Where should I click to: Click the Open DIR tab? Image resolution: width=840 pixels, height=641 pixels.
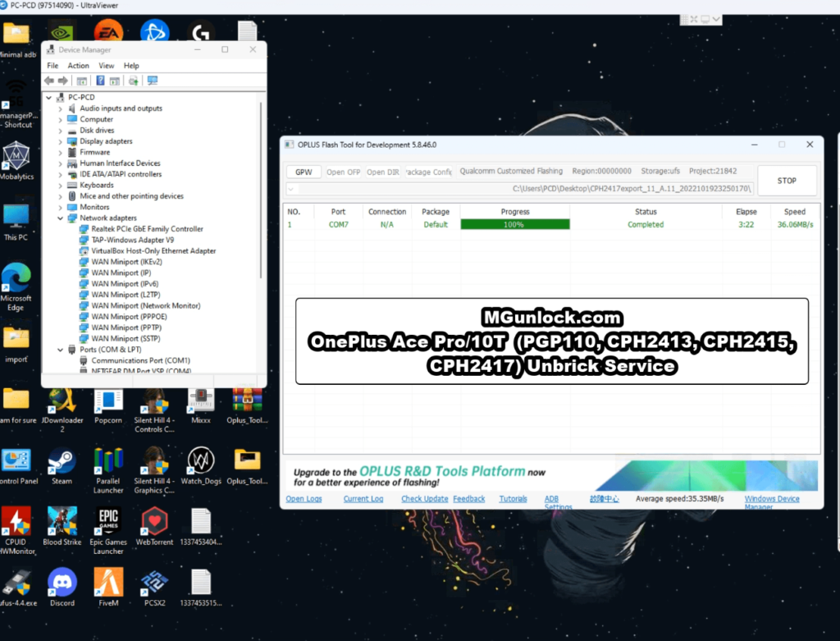click(x=383, y=172)
